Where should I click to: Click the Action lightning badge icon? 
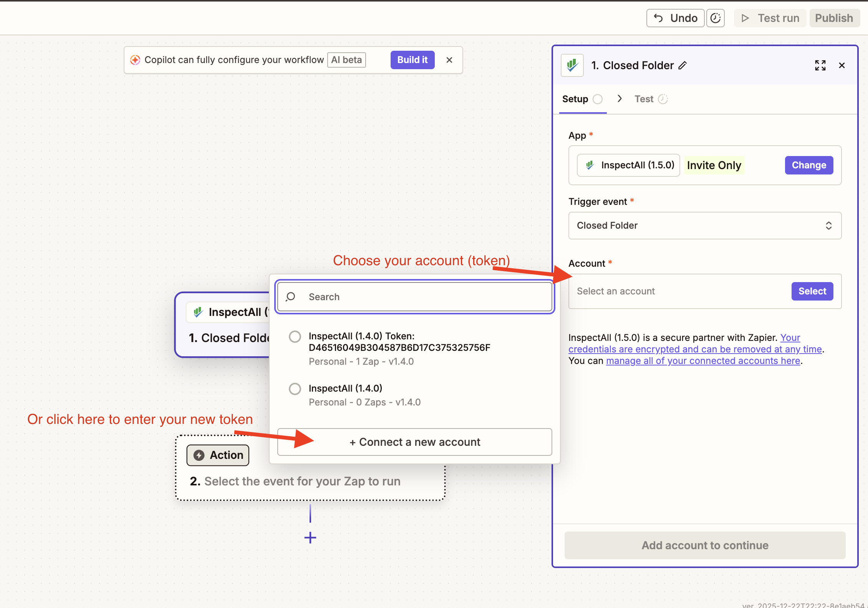199,455
